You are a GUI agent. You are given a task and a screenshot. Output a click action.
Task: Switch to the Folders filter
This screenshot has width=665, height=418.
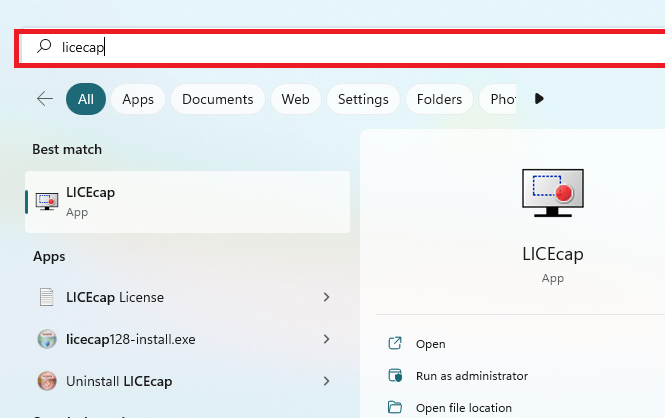(439, 99)
